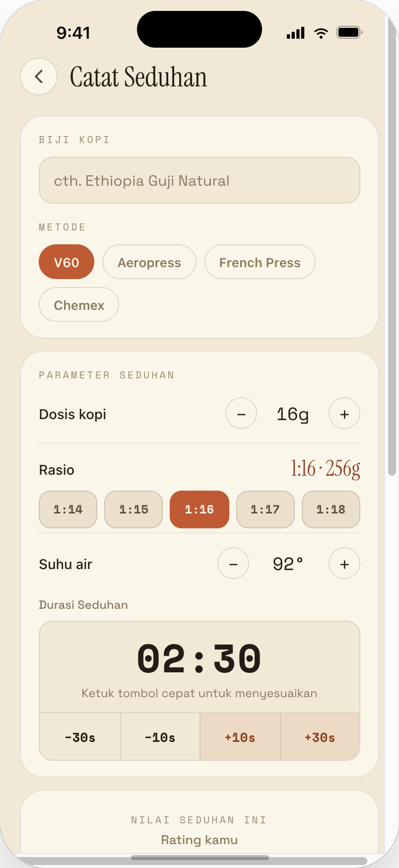This screenshot has height=868, width=399.
Task: Decrease coffee dose with minus icon
Action: (x=241, y=413)
